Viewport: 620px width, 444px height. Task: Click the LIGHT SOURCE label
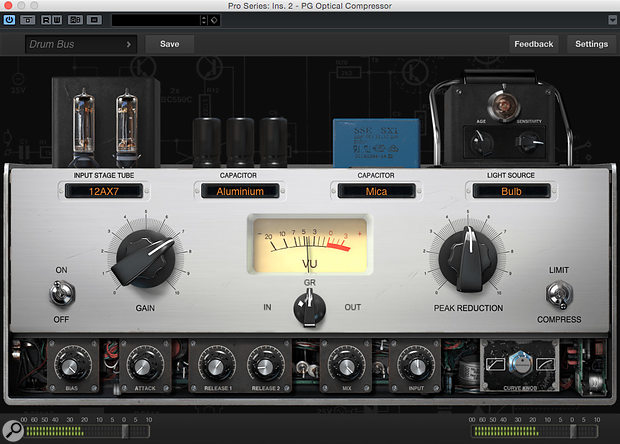(511, 175)
